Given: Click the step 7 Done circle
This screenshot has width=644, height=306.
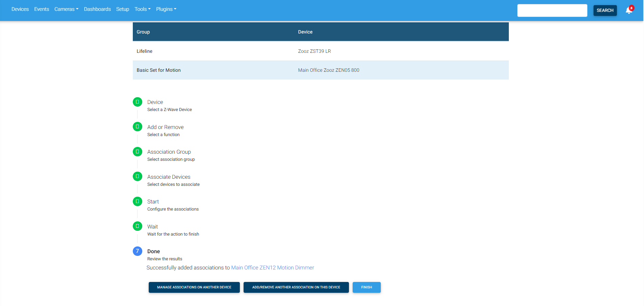Looking at the screenshot, I should pos(138,251).
